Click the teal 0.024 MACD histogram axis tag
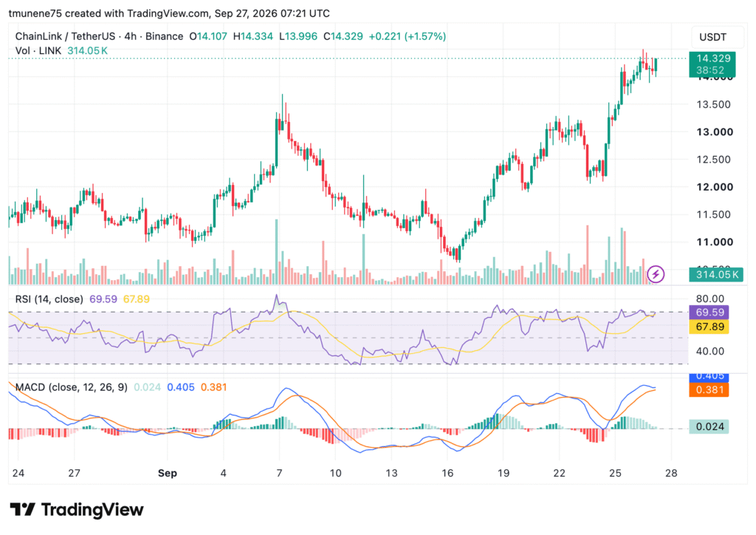The width and height of the screenshot is (756, 535). tap(709, 426)
